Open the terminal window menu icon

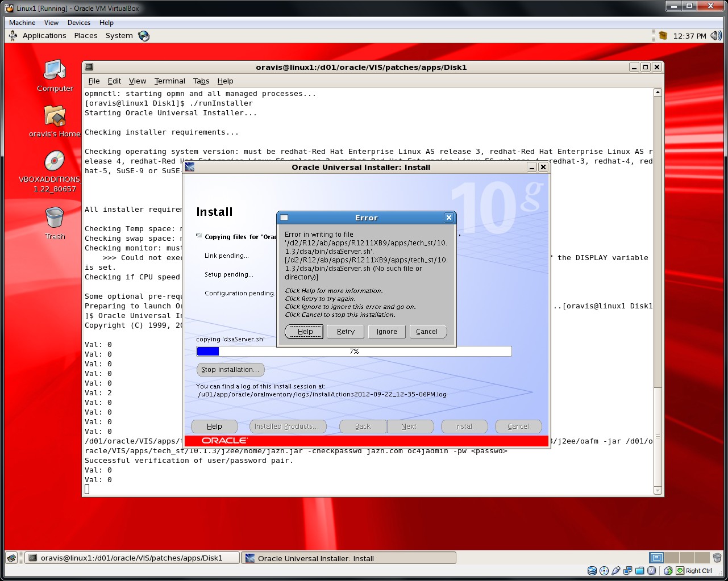point(89,67)
